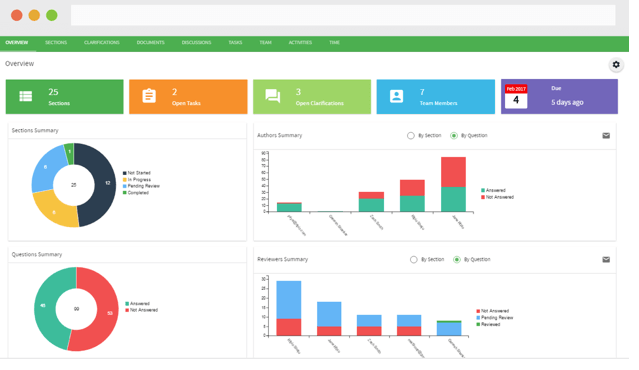Click the small green Completed donut segment
The height and width of the screenshot is (370, 639).
click(x=69, y=152)
